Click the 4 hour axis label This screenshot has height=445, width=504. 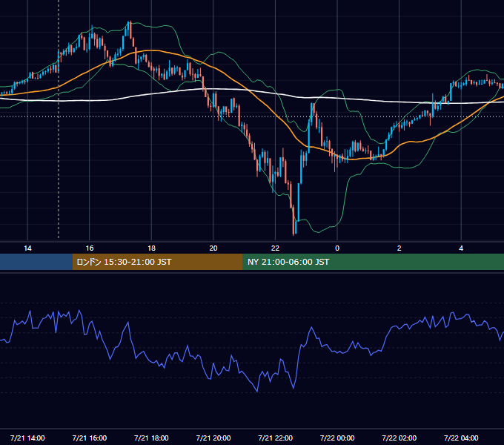click(x=461, y=248)
